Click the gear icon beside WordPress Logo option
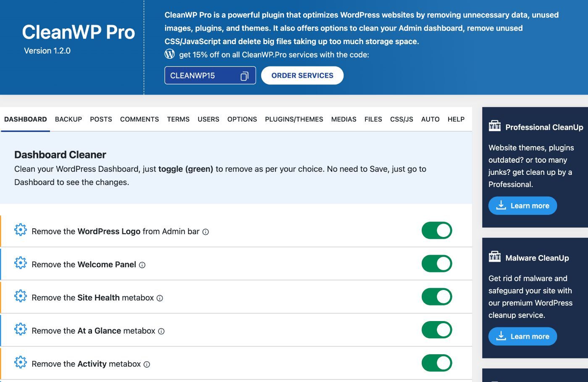 (21, 229)
